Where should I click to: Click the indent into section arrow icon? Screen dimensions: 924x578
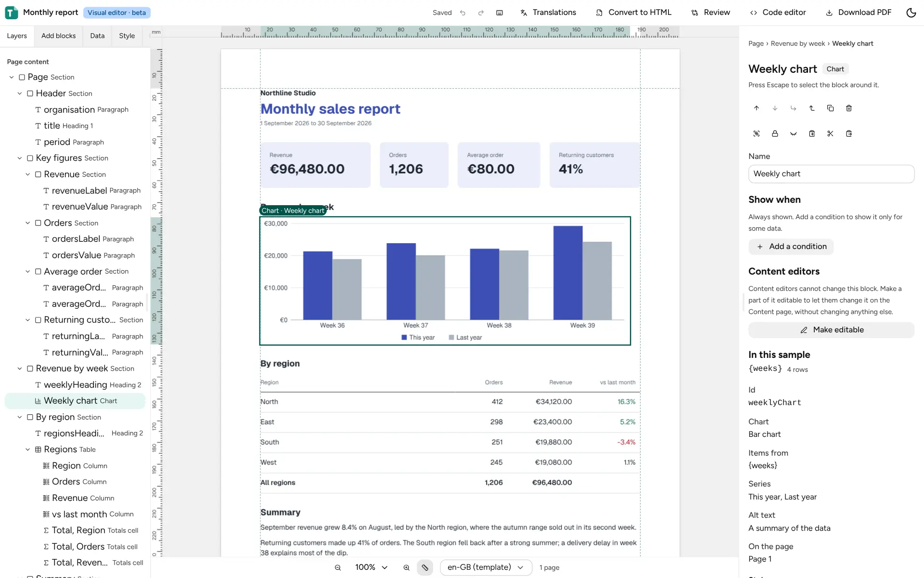(x=794, y=108)
